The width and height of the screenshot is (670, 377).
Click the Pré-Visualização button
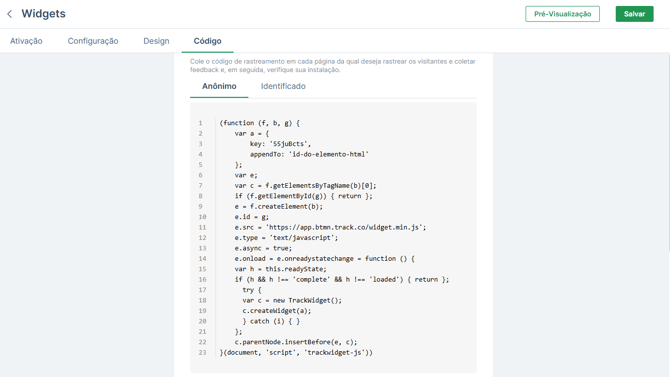coord(562,14)
